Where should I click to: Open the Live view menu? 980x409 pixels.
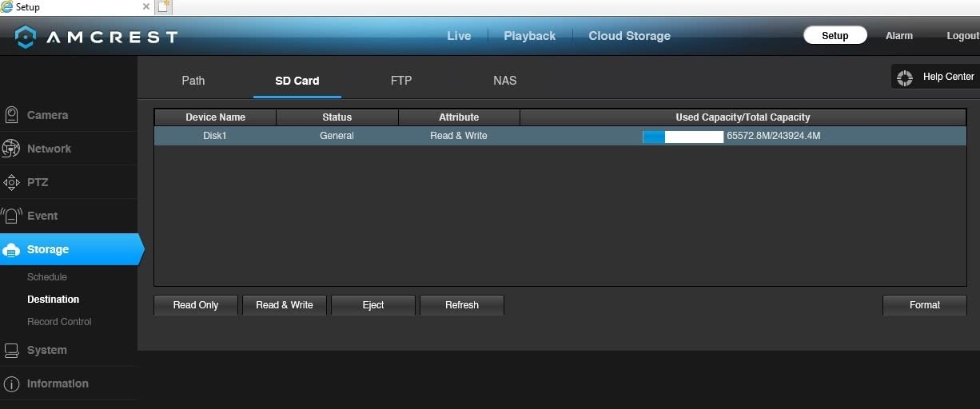tap(459, 36)
